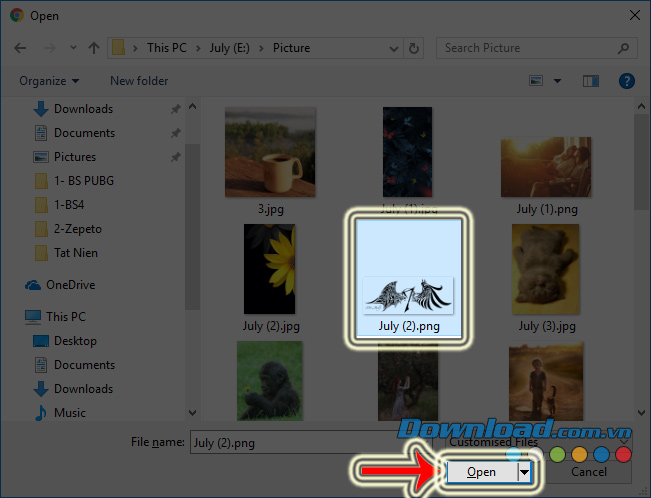The height and width of the screenshot is (498, 651).
Task: Open the 2-Zepeto folder
Action: pos(68,229)
